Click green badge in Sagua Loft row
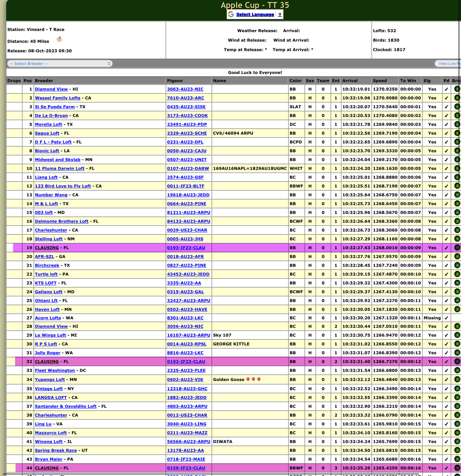The width and height of the screenshot is (461, 476). [457, 133]
